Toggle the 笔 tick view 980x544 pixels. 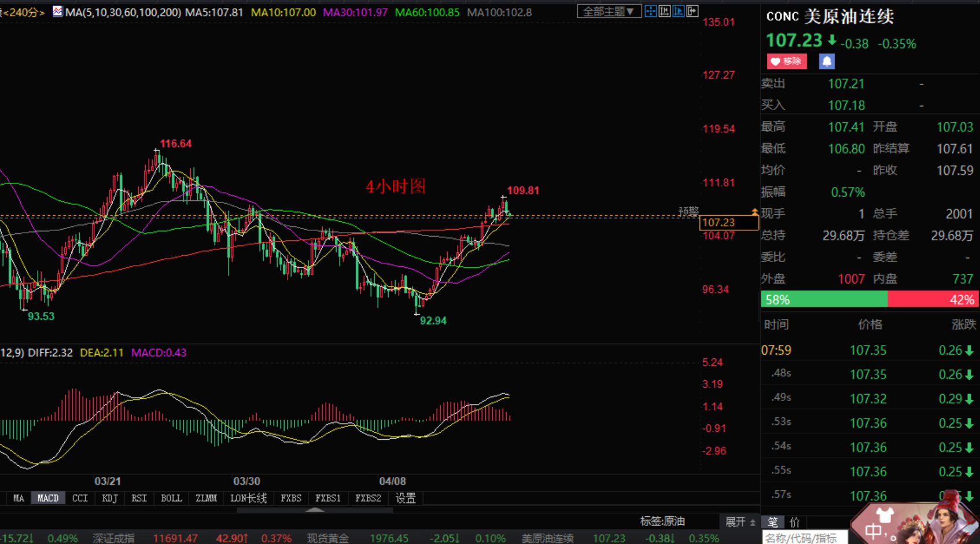click(773, 522)
